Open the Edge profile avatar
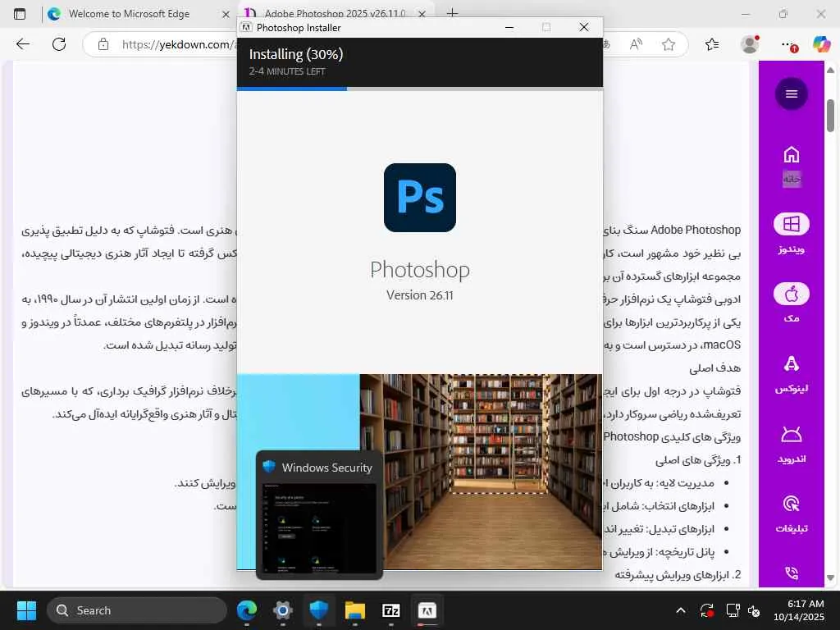Image resolution: width=840 pixels, height=630 pixels. tap(750, 44)
